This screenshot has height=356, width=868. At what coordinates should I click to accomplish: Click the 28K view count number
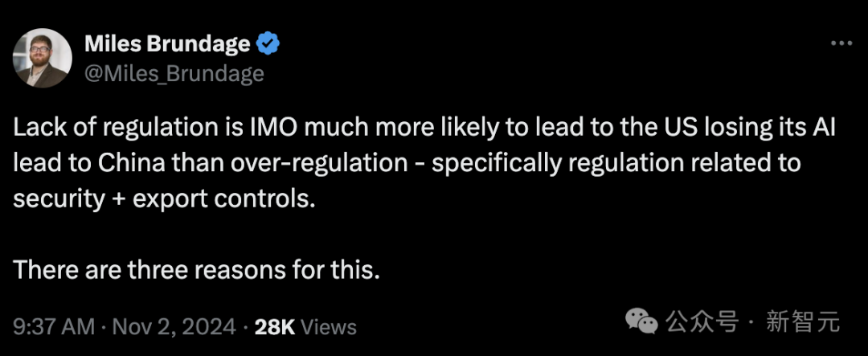click(x=275, y=326)
